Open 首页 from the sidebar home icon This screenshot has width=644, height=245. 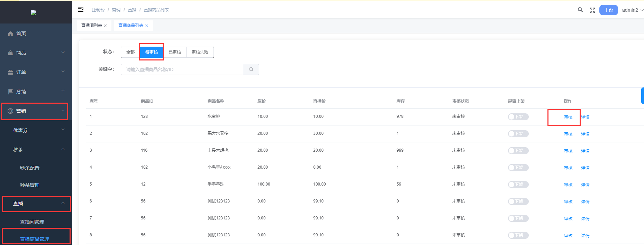[10, 34]
